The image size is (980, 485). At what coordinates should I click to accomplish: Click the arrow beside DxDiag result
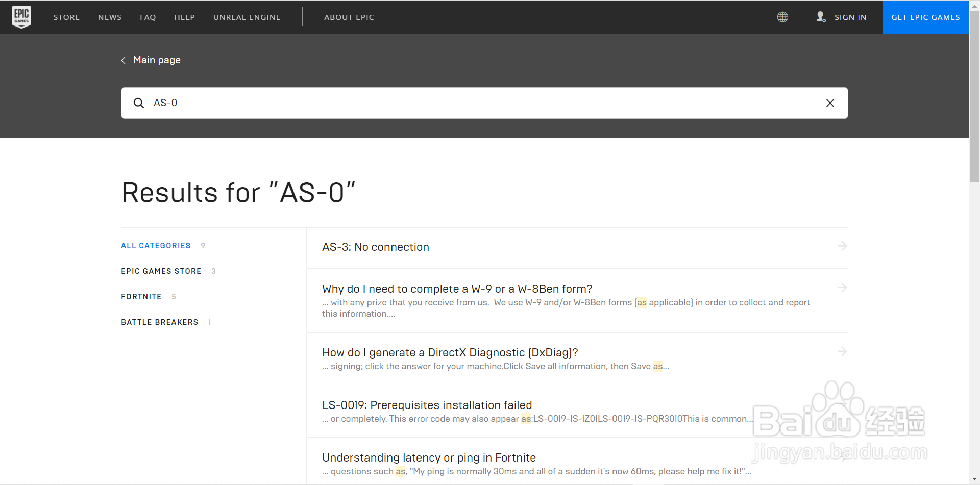point(842,352)
